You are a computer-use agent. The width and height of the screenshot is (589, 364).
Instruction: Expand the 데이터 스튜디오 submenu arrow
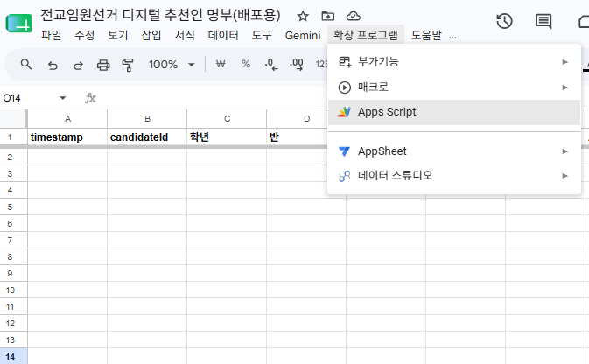tap(565, 176)
